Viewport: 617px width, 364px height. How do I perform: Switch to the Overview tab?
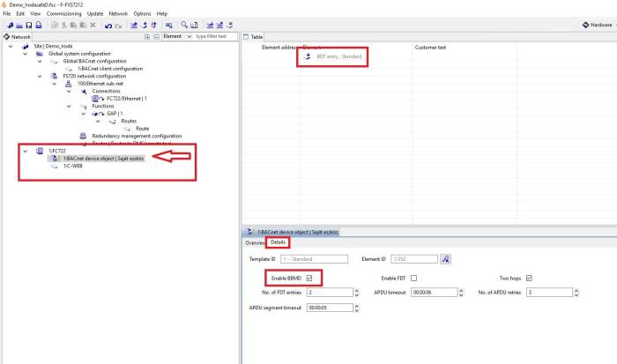pyautogui.click(x=255, y=241)
